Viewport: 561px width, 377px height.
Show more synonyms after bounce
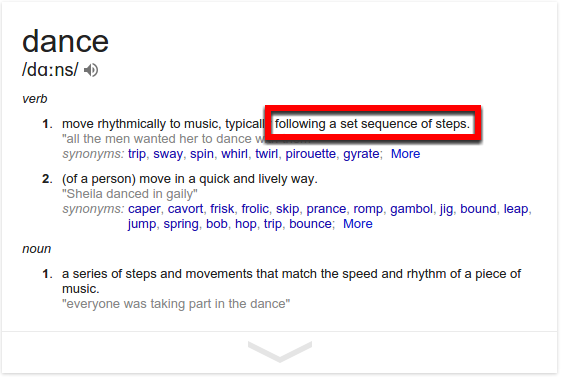point(357,224)
